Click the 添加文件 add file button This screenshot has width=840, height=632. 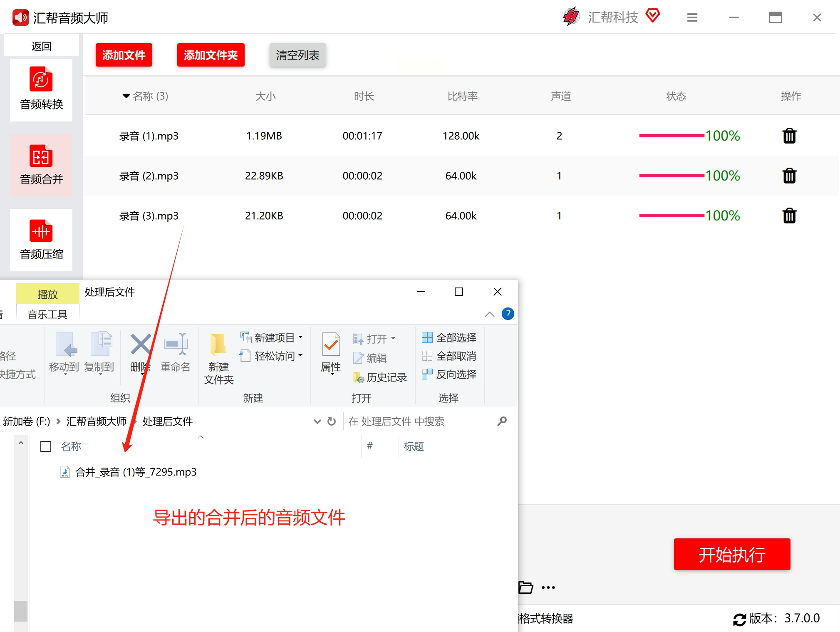[124, 55]
